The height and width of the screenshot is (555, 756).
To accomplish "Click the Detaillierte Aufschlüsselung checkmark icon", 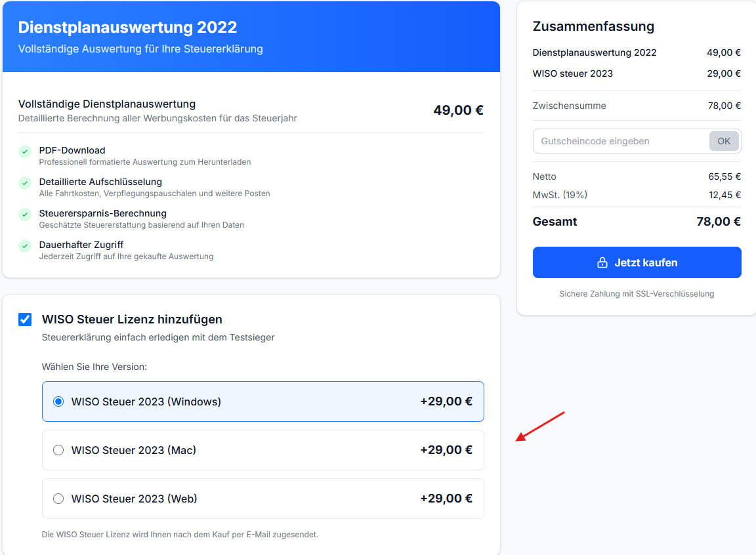I will coord(25,183).
